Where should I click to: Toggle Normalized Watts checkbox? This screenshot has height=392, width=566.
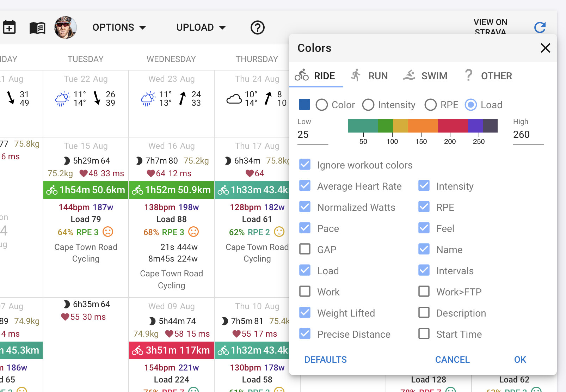pyautogui.click(x=305, y=207)
